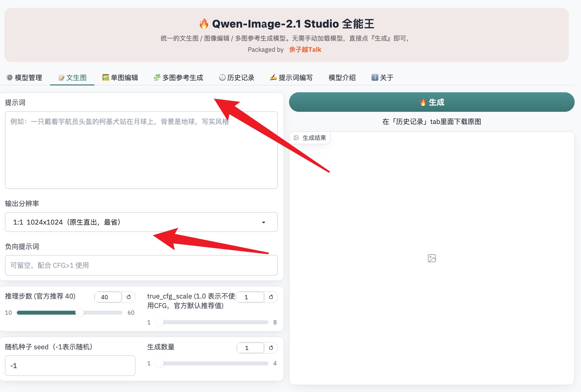581x392 pixels.
Task: Click the 输出分辨率 label
Action: [x=22, y=204]
